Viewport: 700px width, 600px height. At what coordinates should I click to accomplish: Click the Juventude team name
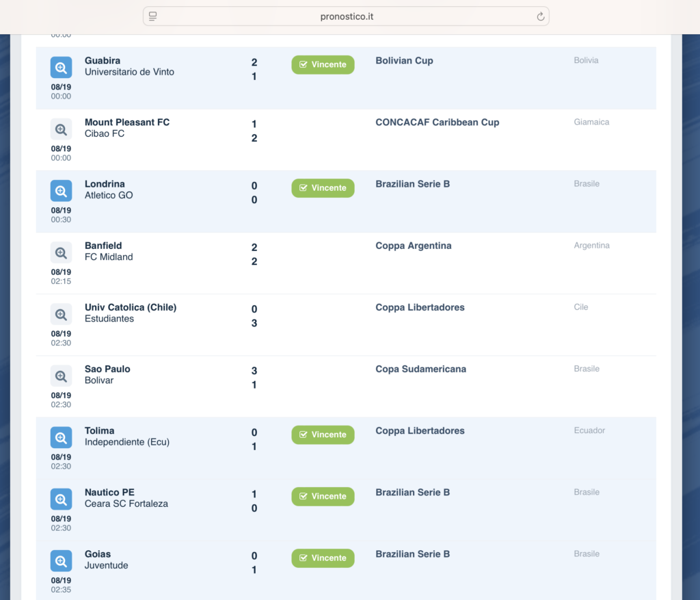[106, 565]
